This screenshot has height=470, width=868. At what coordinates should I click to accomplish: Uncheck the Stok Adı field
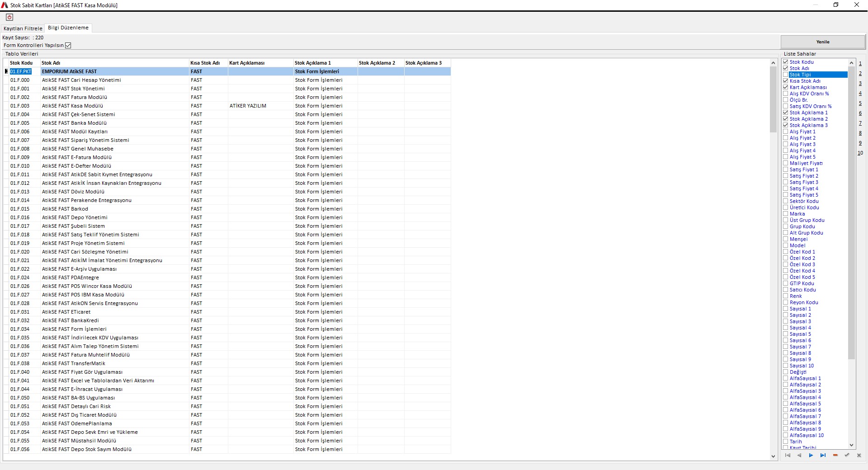click(x=786, y=68)
